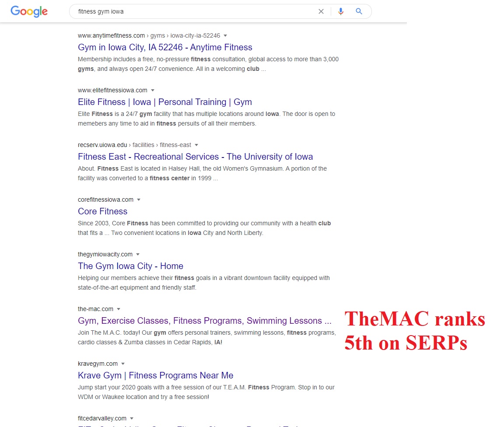Click the Since 2003 Core Fitness snippet
The width and height of the screenshot is (504, 427).
204,228
